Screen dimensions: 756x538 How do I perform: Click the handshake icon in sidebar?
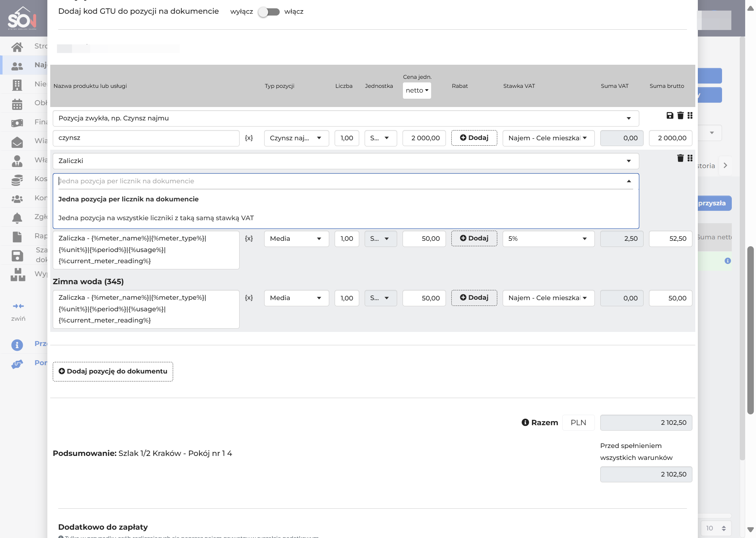[17, 364]
